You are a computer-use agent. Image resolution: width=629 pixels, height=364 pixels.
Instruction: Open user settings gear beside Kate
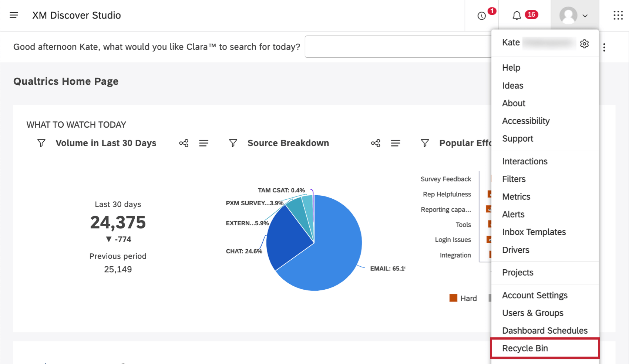coord(584,44)
